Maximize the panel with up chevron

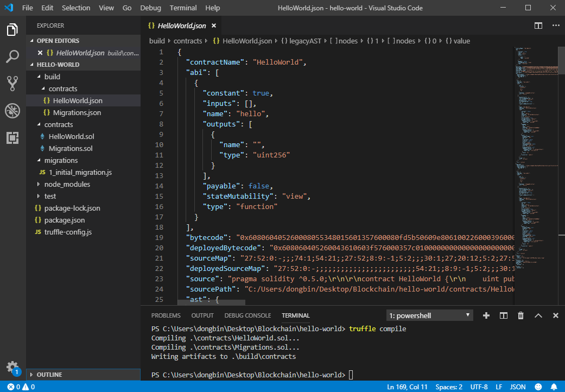(538, 315)
